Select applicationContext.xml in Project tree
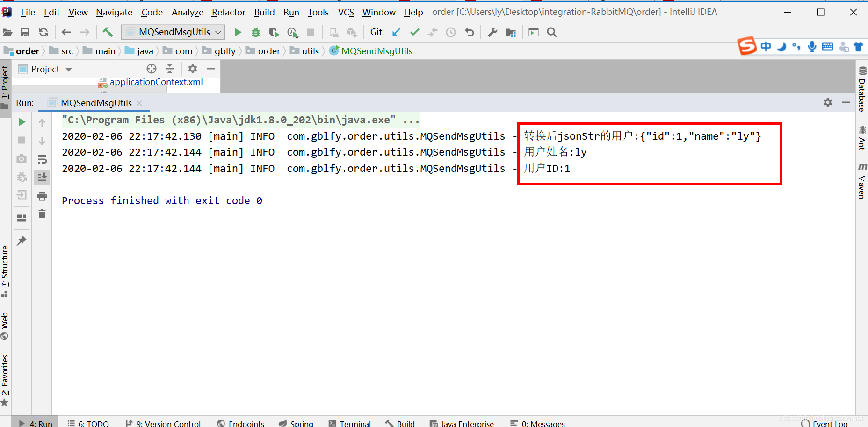Screen dimensions: 868x427 [x=151, y=82]
